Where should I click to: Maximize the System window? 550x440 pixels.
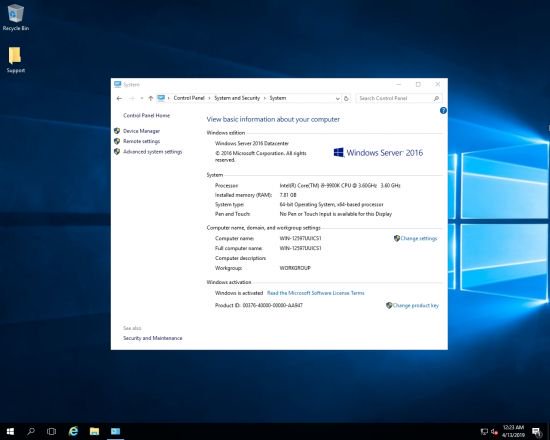click(x=418, y=84)
